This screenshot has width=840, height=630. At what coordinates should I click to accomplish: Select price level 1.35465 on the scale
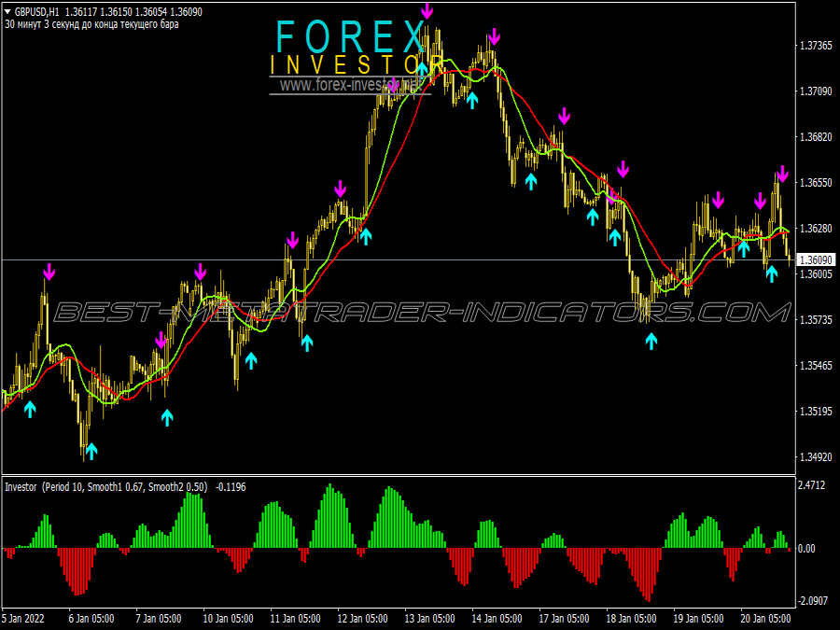click(816, 366)
